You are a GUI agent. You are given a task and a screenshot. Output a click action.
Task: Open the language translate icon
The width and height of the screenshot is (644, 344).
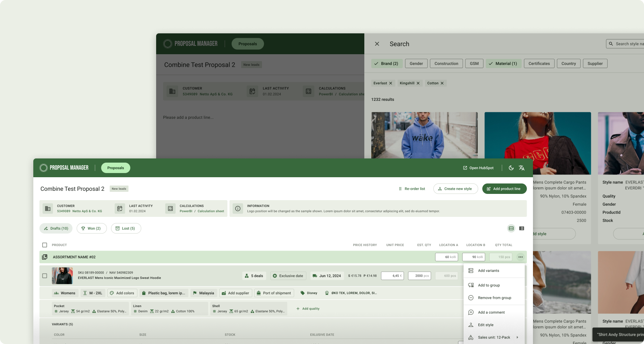[522, 168]
